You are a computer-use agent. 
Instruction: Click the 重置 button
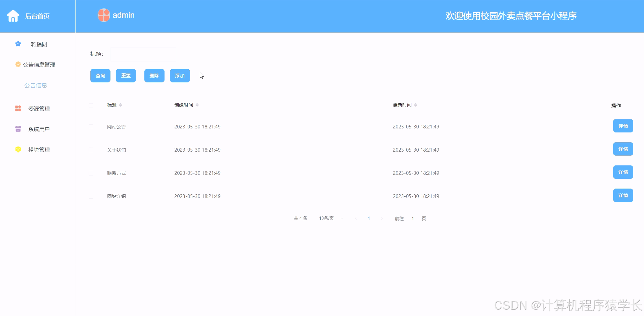pyautogui.click(x=126, y=76)
